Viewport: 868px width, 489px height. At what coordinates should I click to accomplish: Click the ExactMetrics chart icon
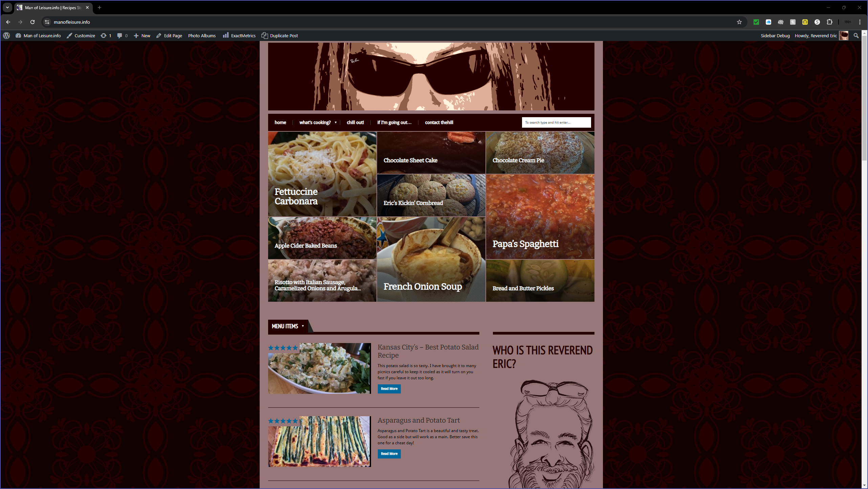click(x=225, y=35)
